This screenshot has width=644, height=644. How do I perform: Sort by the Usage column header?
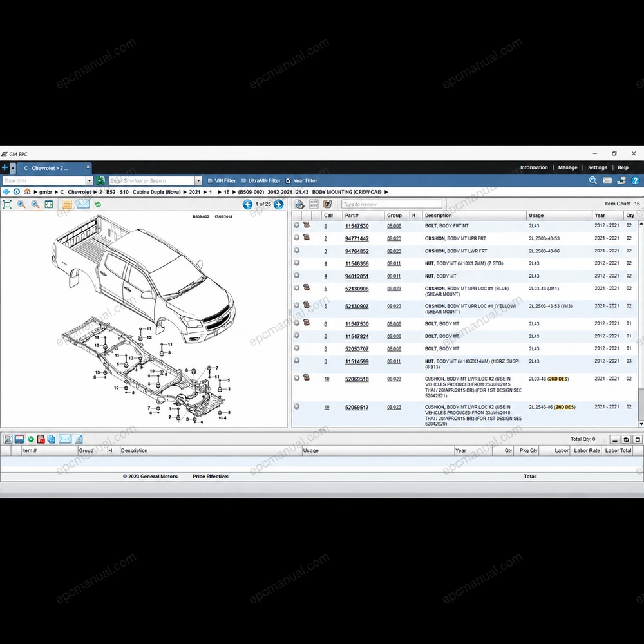[x=559, y=215]
